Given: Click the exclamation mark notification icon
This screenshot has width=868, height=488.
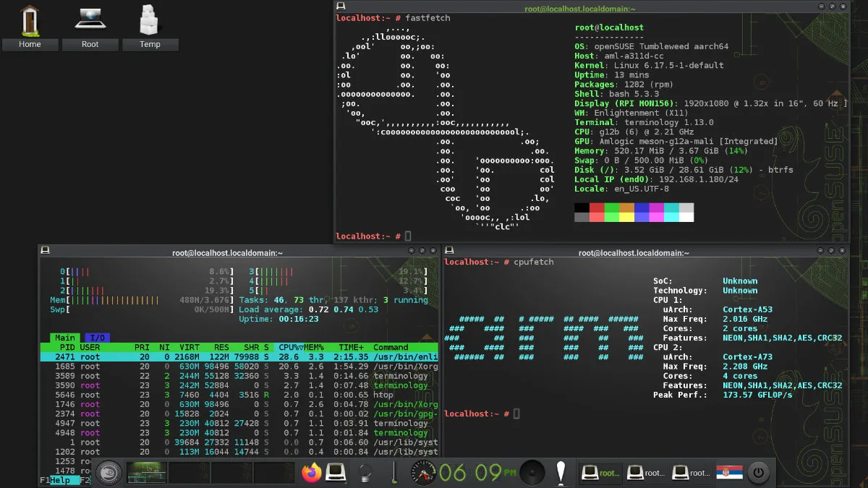Looking at the screenshot, I should click(561, 473).
